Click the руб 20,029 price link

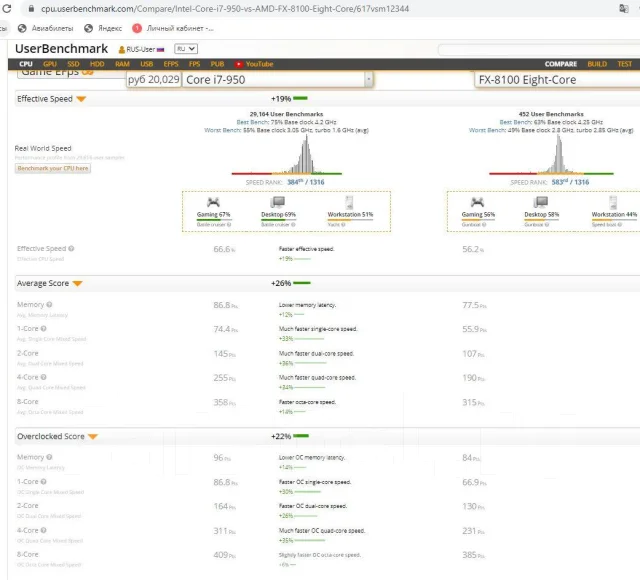pyautogui.click(x=153, y=80)
